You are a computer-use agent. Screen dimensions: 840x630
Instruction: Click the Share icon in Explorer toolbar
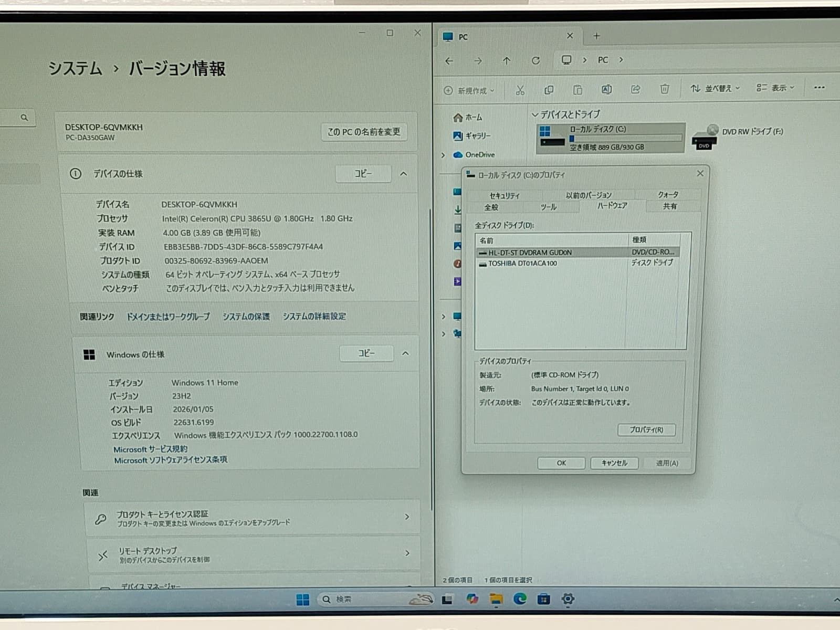point(636,90)
